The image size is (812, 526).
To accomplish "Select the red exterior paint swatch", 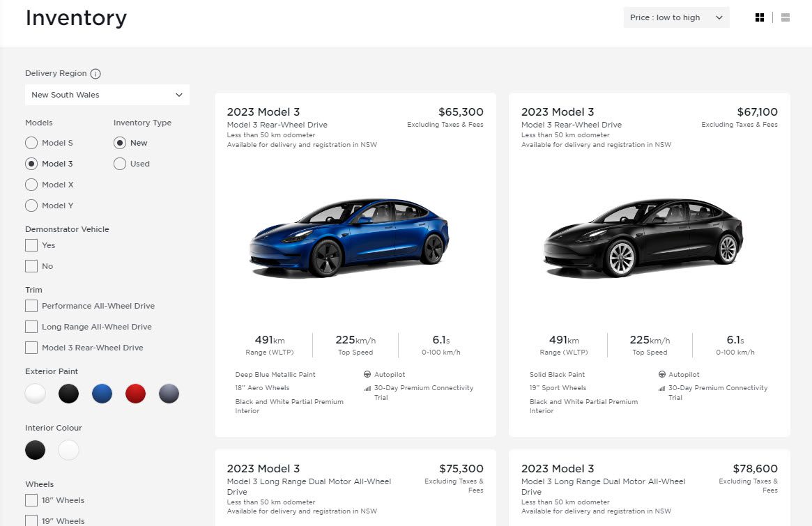I will [135, 394].
